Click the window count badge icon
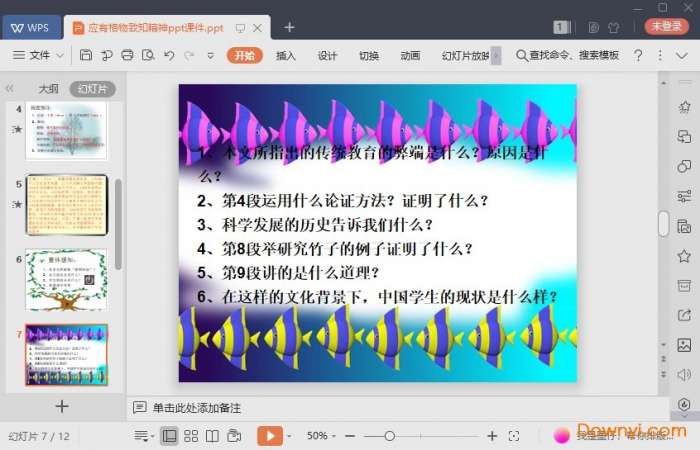700x450 pixels. (562, 27)
